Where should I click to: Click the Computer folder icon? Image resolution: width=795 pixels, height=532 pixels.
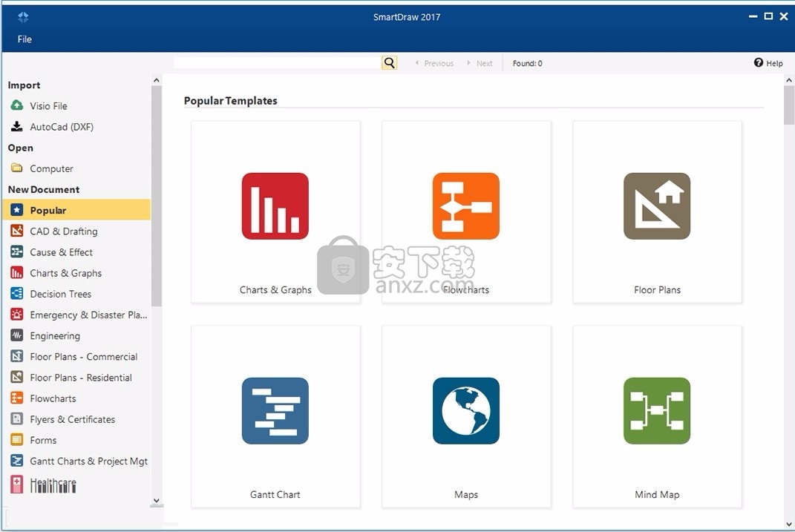(17, 168)
